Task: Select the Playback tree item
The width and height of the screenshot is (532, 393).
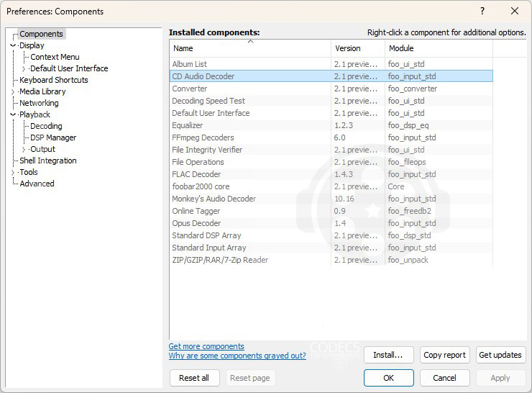Action: pos(35,115)
